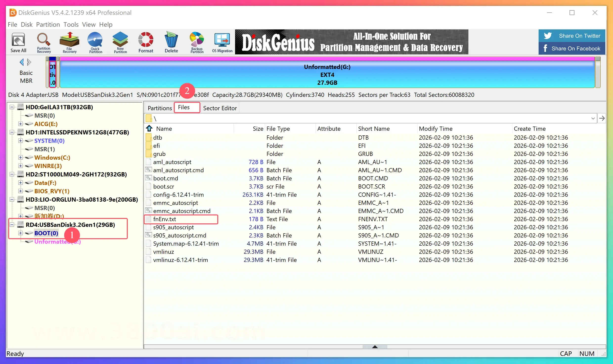Expand the BOOT(0) partition node
The width and height of the screenshot is (613, 364).
(21, 233)
